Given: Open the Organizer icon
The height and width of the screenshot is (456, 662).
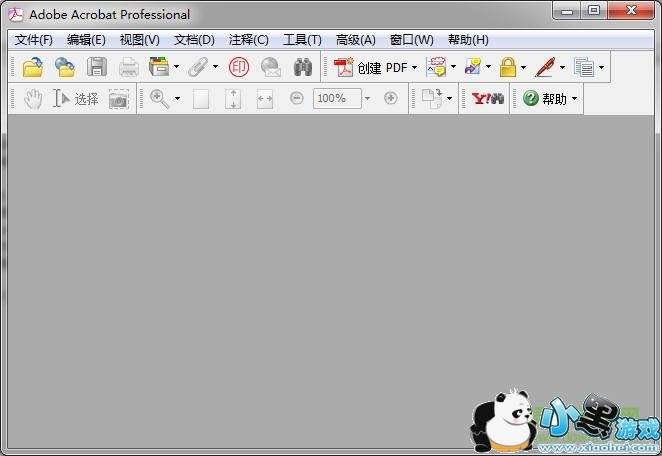Looking at the screenshot, I should tap(159, 67).
